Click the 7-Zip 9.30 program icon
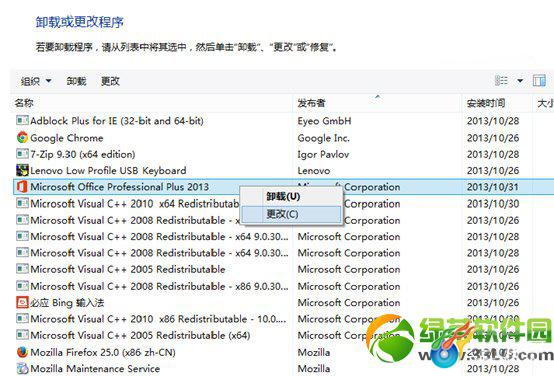This screenshot has width=554, height=376. tap(22, 154)
